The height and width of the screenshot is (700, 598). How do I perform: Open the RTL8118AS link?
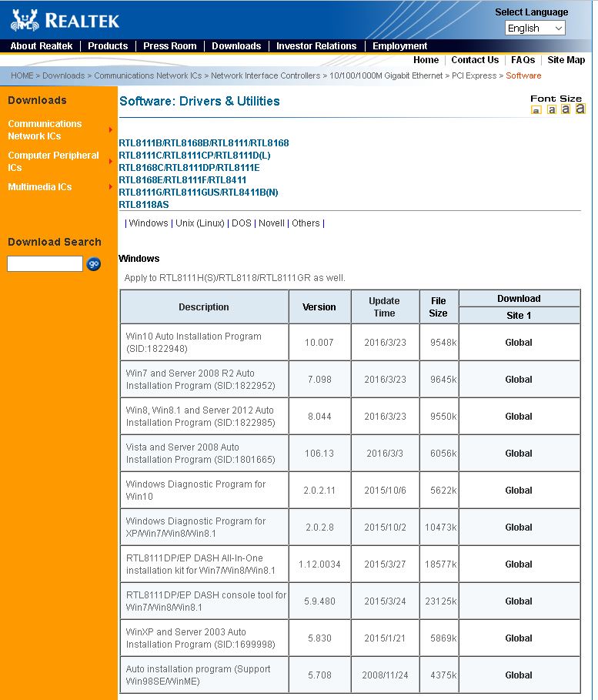pos(144,205)
